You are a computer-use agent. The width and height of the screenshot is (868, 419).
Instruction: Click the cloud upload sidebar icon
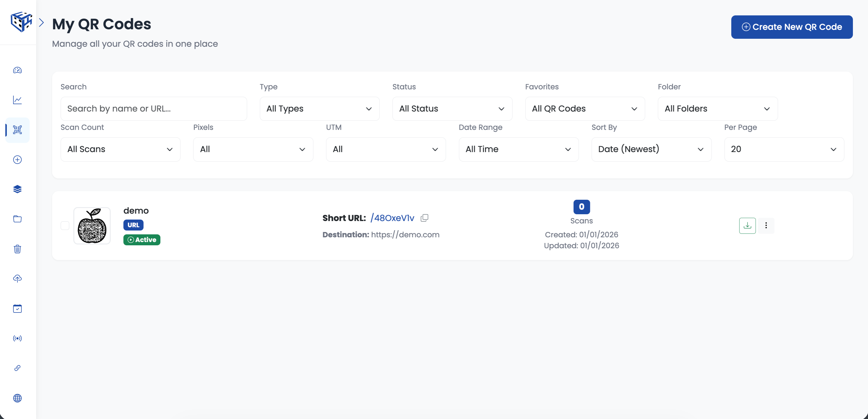tap(17, 278)
